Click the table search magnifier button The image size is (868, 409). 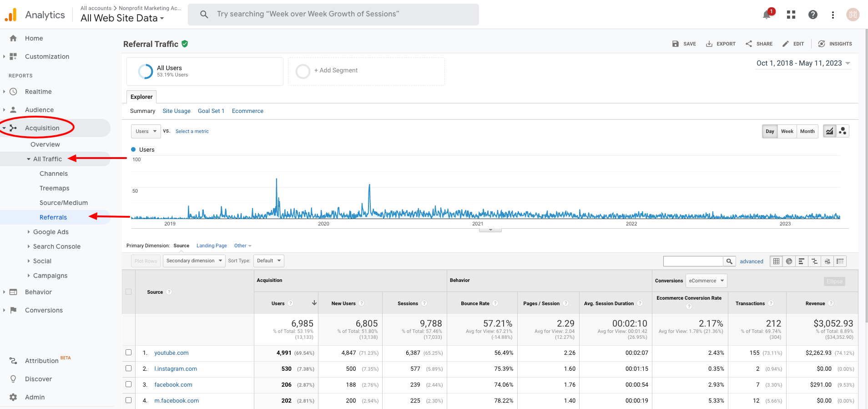coord(729,261)
